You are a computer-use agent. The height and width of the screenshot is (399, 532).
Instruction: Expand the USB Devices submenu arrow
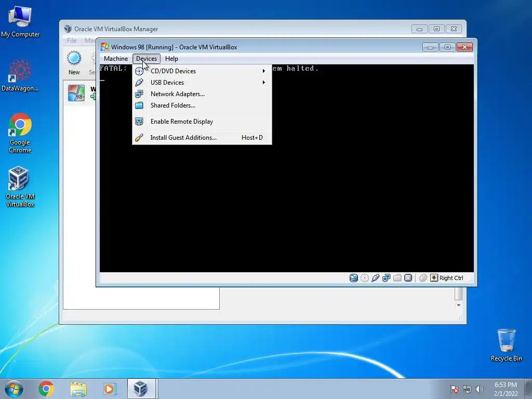(x=263, y=83)
